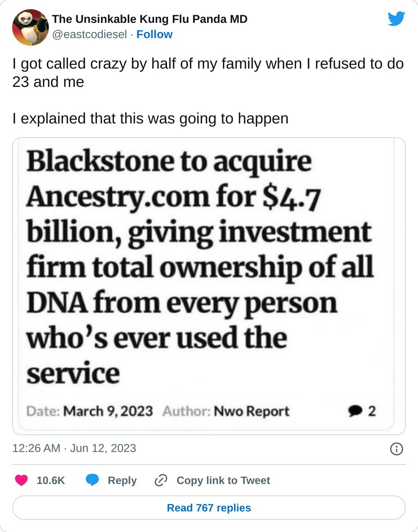Open the Read 767 replies button
Image resolution: width=418 pixels, height=532 pixels.
tap(209, 508)
